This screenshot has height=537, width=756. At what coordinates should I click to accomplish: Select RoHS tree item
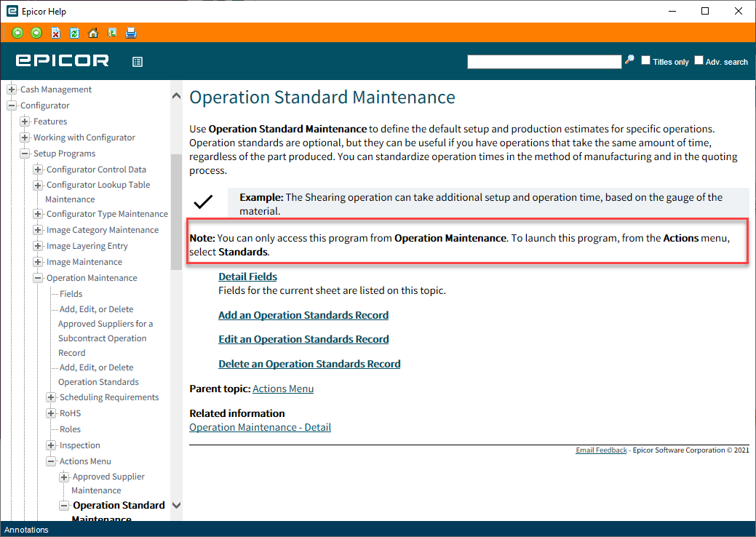[71, 413]
